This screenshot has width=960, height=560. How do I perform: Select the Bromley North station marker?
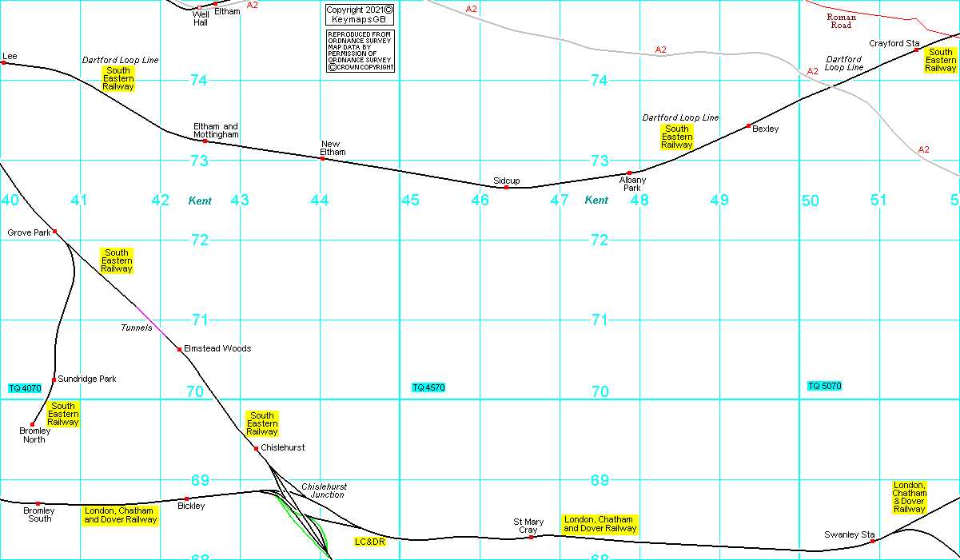[x=32, y=424]
